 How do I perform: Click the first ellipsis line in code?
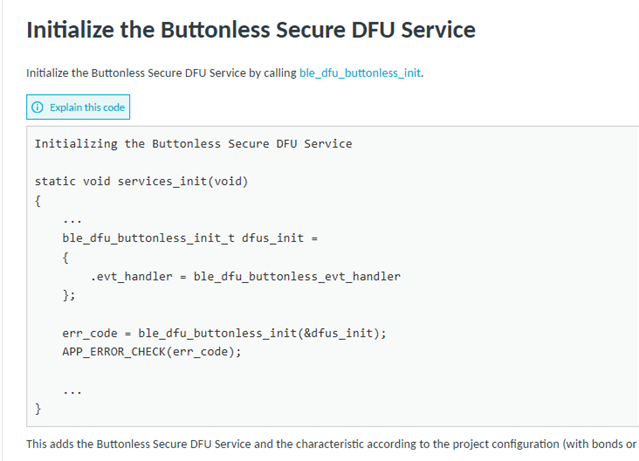(x=73, y=221)
